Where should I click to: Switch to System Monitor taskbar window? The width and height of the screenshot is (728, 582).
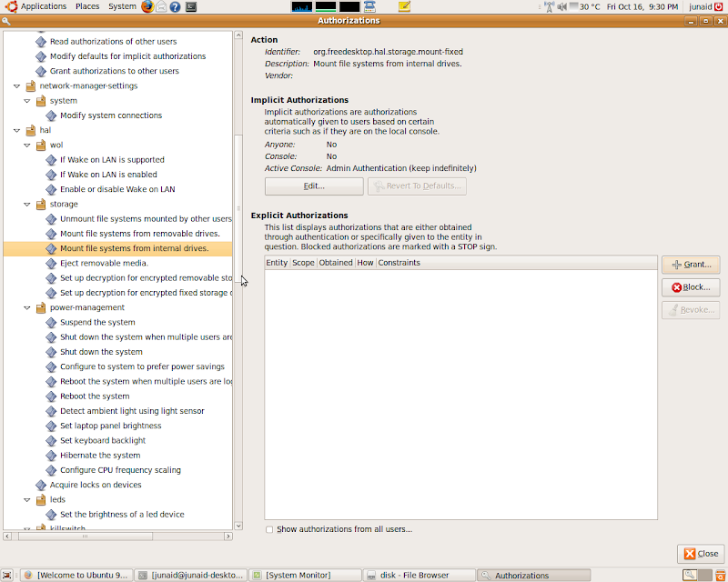click(x=306, y=575)
